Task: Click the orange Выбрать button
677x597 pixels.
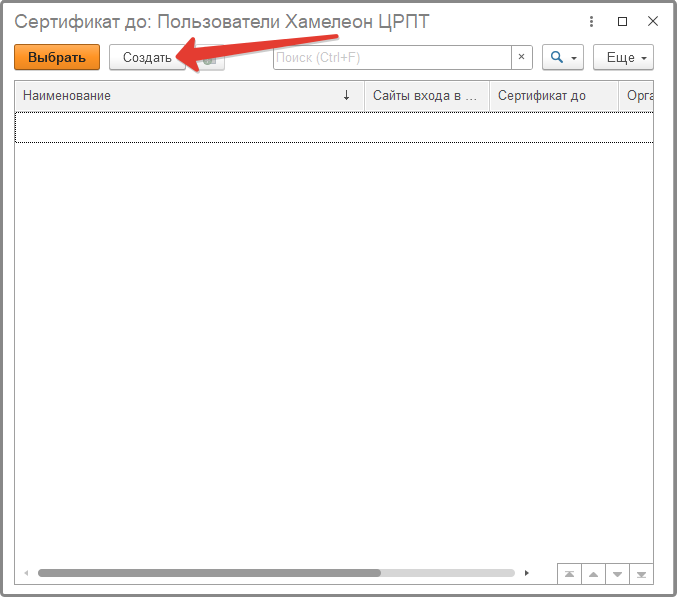Action: click(57, 57)
